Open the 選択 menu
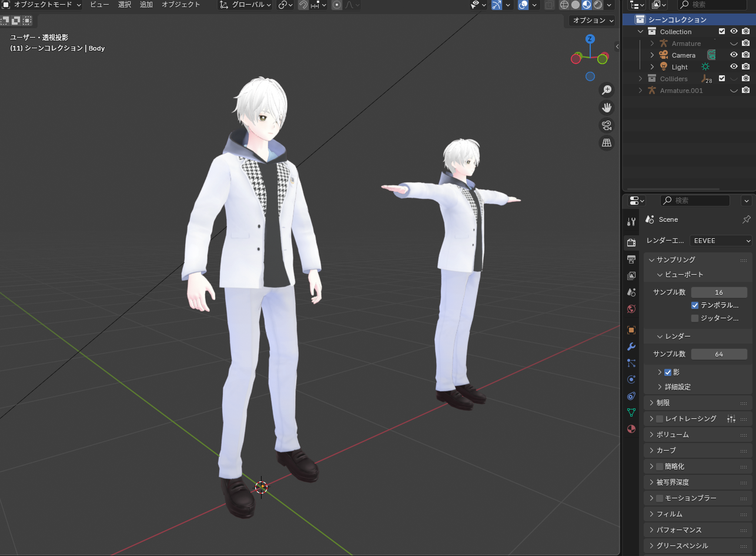The width and height of the screenshot is (756, 556). pos(125,5)
